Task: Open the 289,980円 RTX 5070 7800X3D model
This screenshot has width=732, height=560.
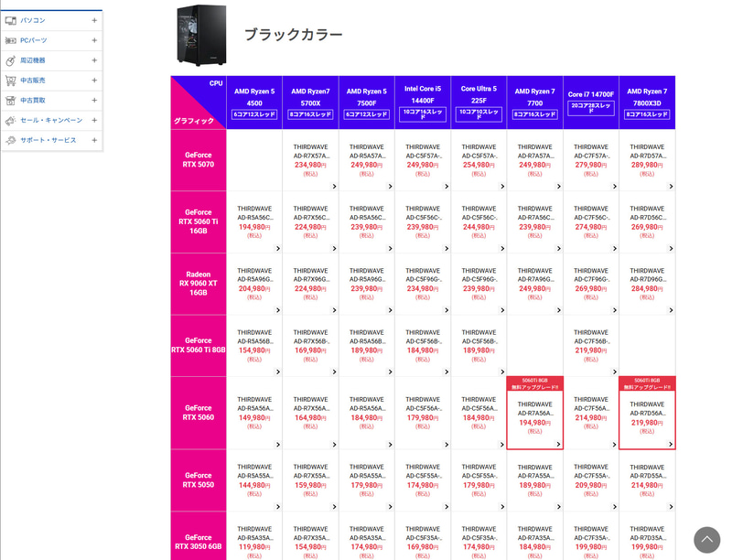Action: coord(647,160)
